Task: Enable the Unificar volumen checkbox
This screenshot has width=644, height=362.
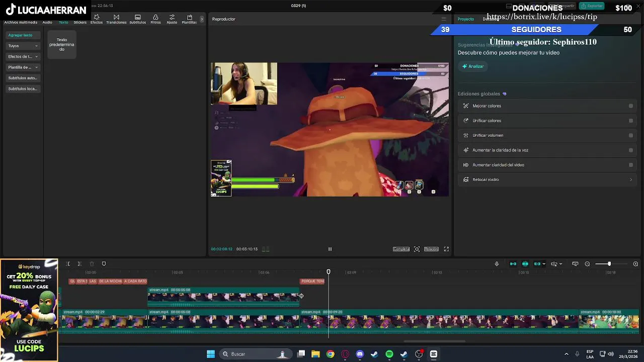Action: [631, 135]
